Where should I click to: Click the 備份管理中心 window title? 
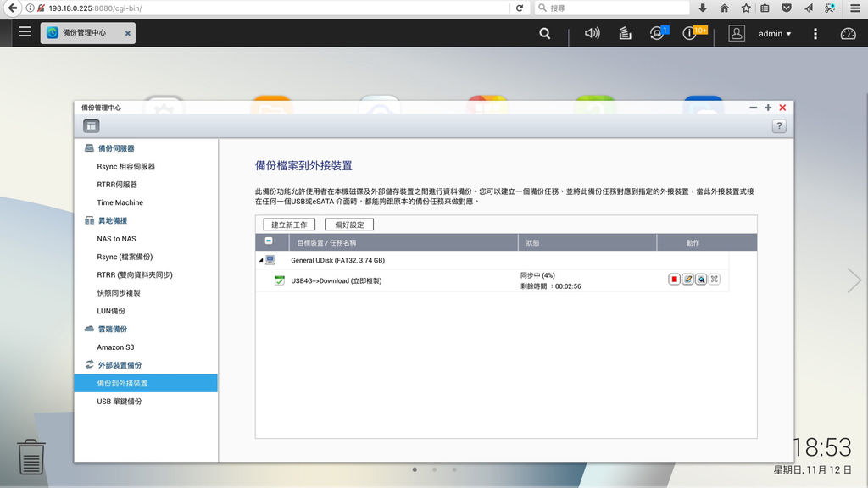[102, 108]
